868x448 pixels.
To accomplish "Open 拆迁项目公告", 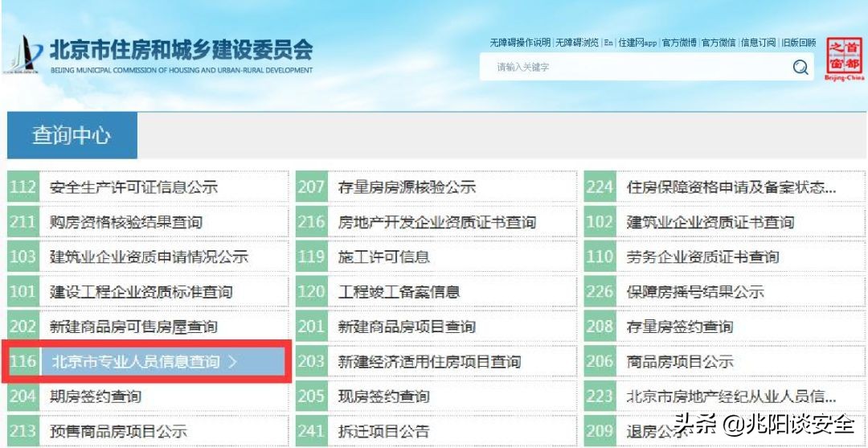I will tap(383, 431).
